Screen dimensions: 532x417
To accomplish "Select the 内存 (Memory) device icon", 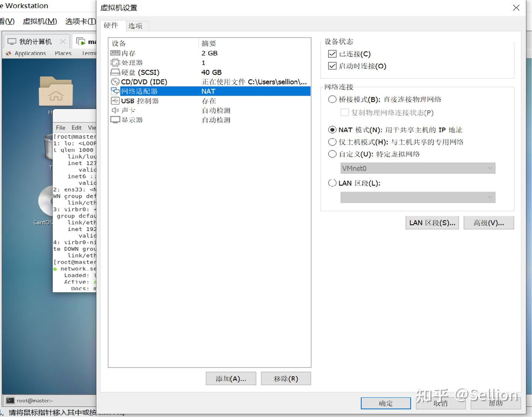I will 115,53.
